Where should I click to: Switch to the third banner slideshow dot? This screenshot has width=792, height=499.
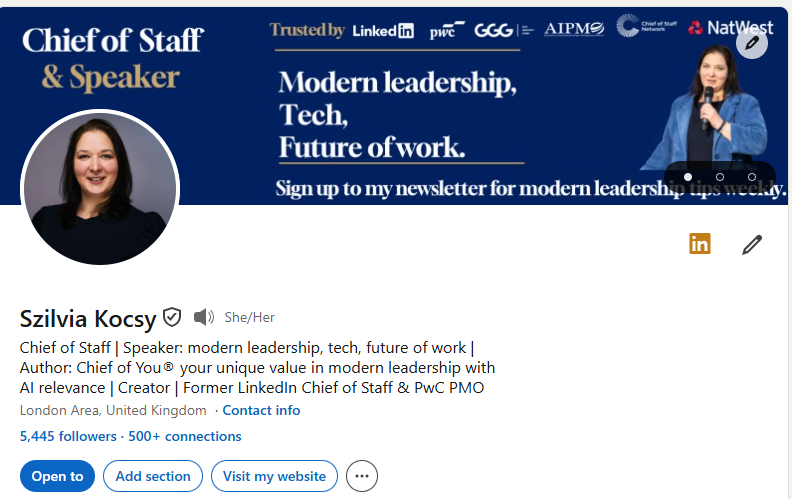coord(752,177)
